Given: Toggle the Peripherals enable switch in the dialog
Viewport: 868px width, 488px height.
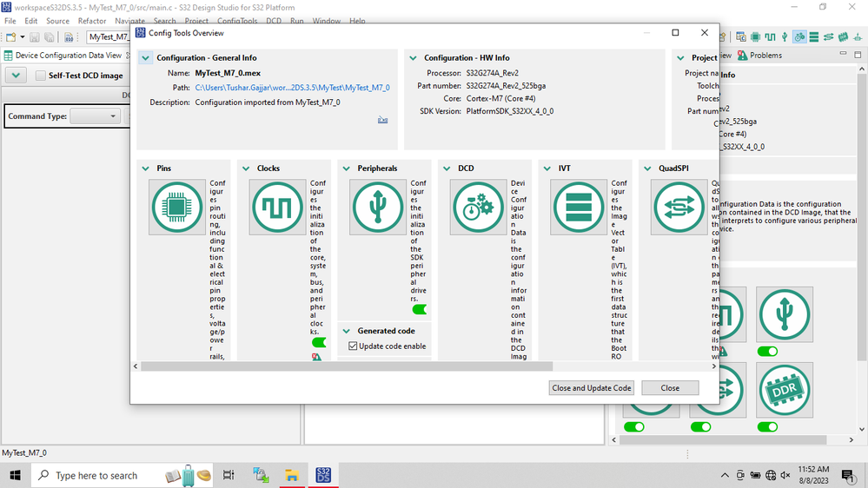Looking at the screenshot, I should click(x=419, y=309).
